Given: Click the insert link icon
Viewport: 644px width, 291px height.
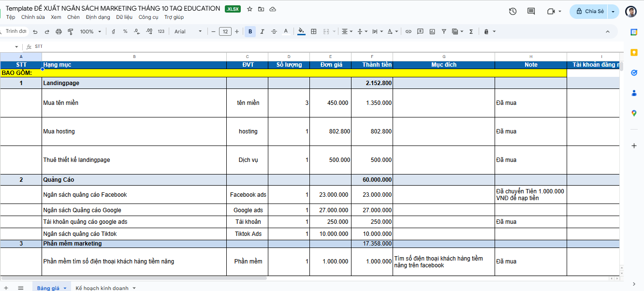Looking at the screenshot, I should point(408,31).
